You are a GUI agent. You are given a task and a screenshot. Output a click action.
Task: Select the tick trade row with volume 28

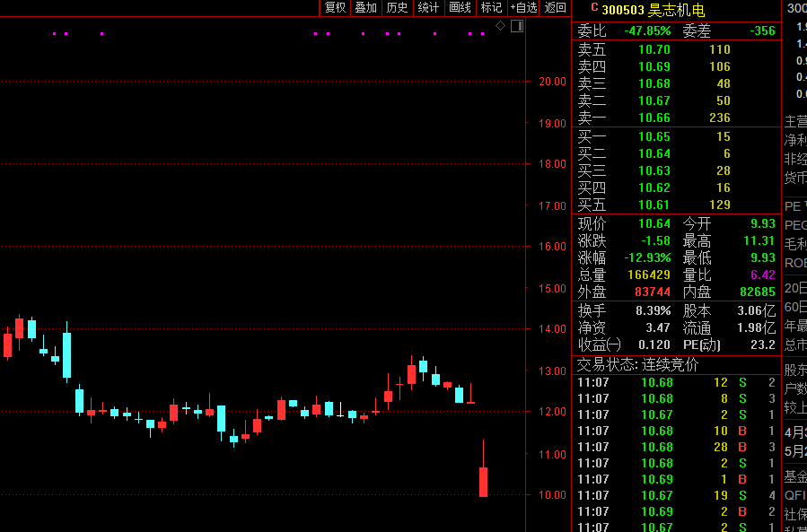(676, 447)
